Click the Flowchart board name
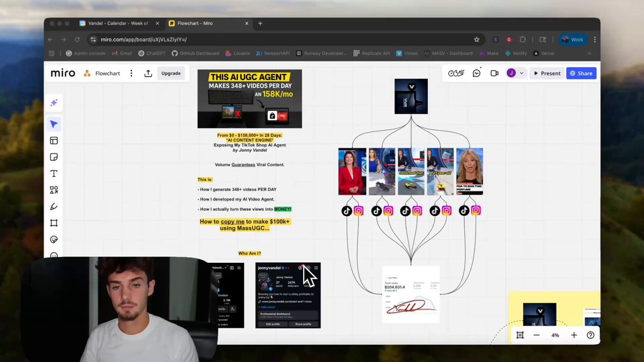This screenshot has height=362, width=644. pos(108,73)
